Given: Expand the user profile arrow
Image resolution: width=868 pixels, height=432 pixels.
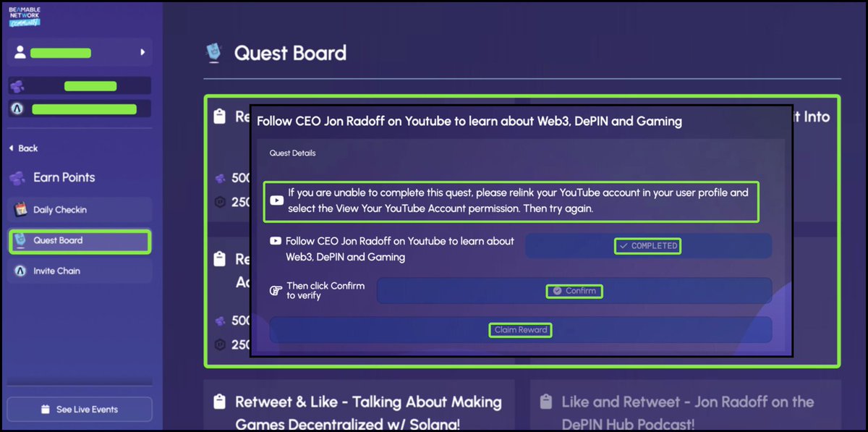Looking at the screenshot, I should [142, 52].
